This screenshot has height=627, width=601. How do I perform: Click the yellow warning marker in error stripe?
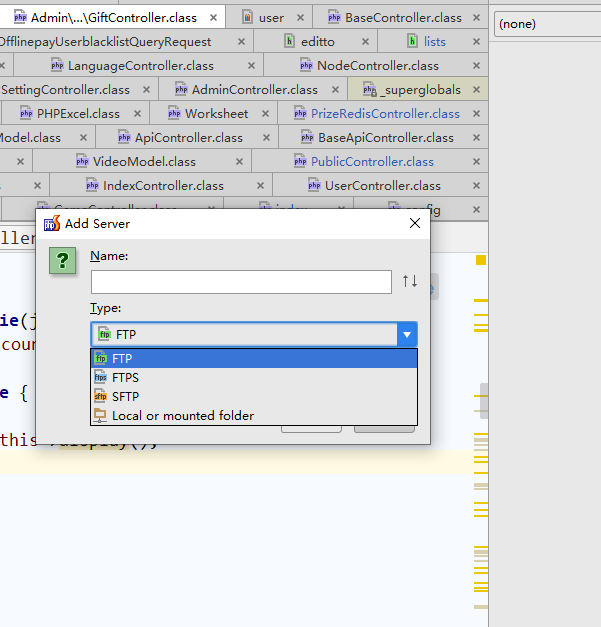[x=481, y=260]
